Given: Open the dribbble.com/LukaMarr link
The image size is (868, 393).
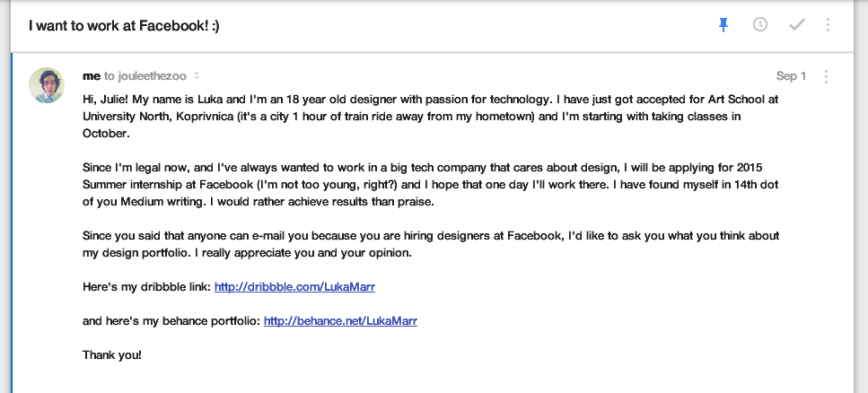Looking at the screenshot, I should click(294, 287).
